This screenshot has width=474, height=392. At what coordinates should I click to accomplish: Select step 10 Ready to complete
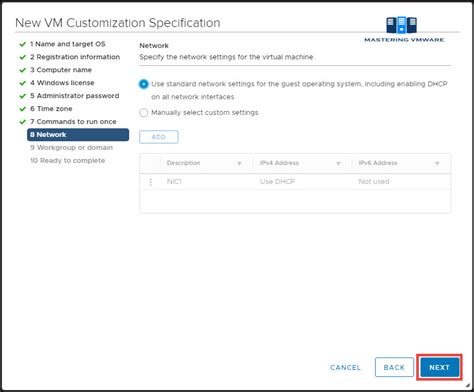(x=68, y=161)
